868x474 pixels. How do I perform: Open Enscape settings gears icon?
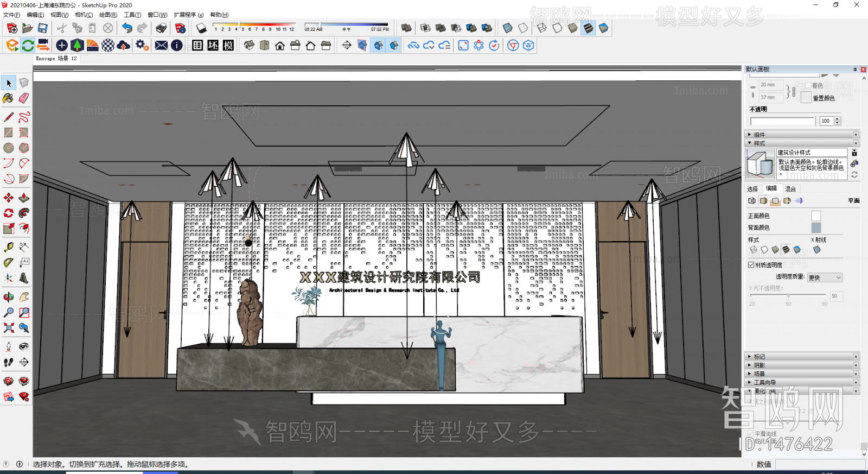click(142, 45)
